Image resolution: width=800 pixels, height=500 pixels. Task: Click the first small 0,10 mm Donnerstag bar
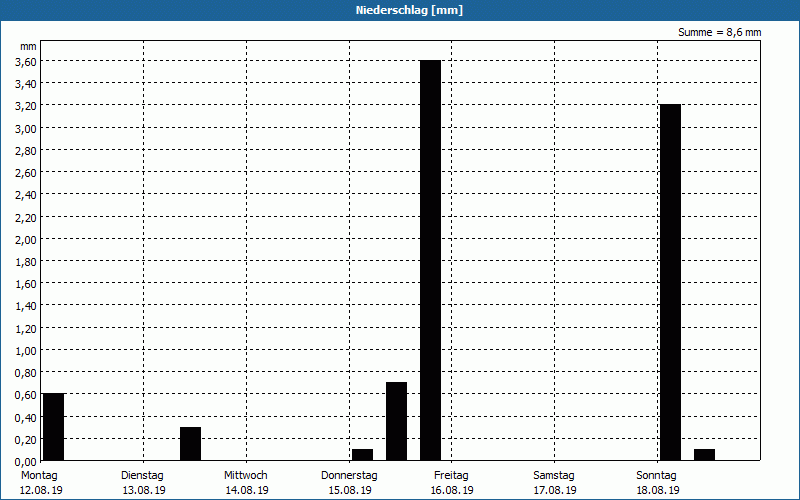pos(362,455)
